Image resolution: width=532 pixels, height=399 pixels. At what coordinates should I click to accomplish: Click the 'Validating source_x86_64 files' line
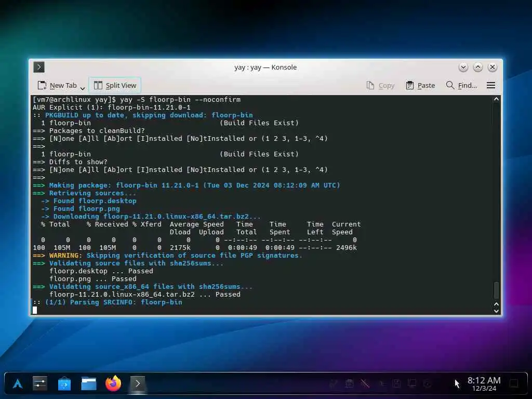click(x=143, y=287)
